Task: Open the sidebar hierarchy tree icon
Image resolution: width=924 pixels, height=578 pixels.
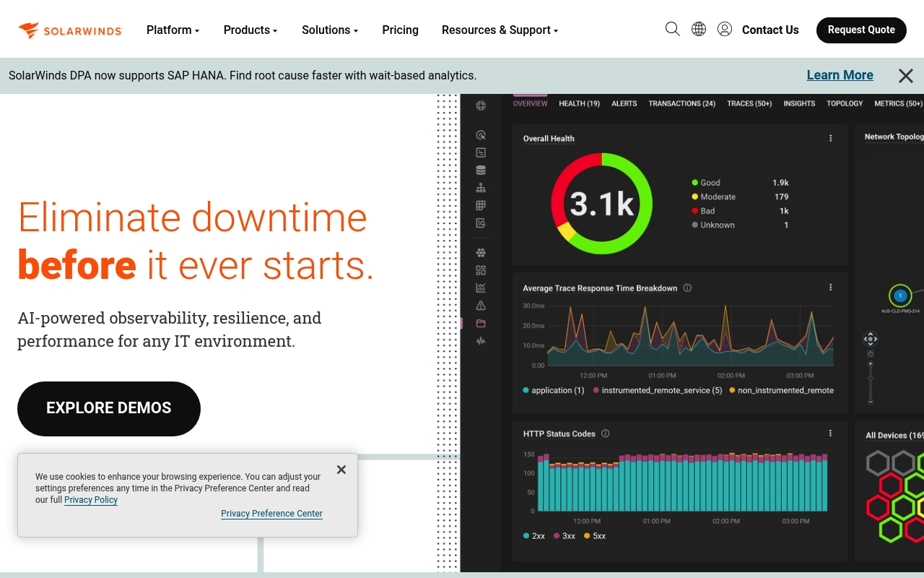Action: pos(481,188)
